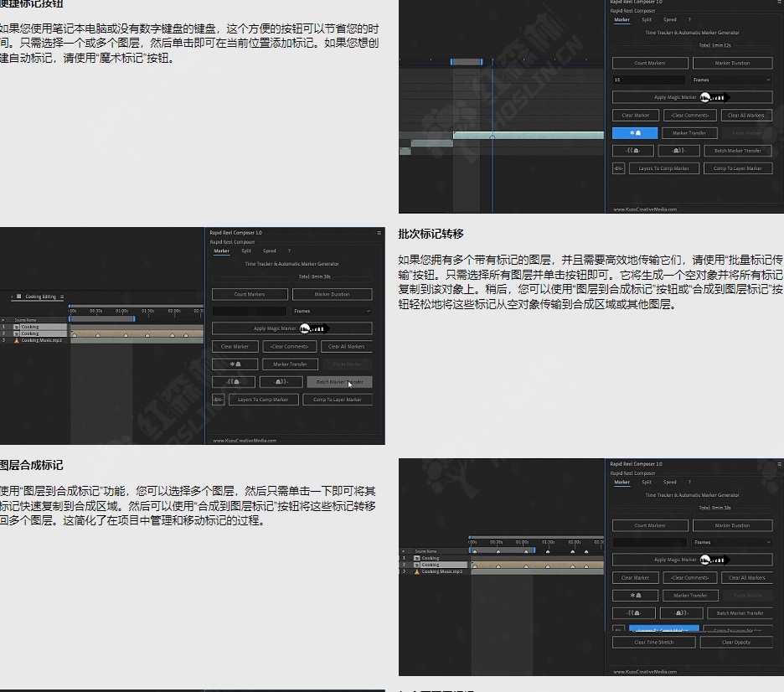
Task: Click the add-marker bell button in the bottom screenshot
Action: [635, 596]
